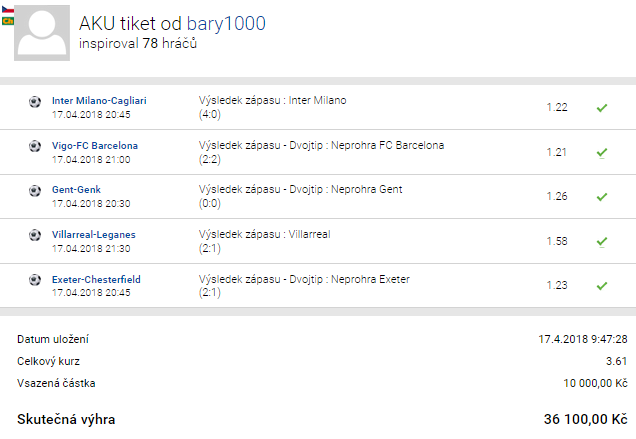Click green checkmark on the Gent row
Screen dimensions: 636x439
coord(601,196)
